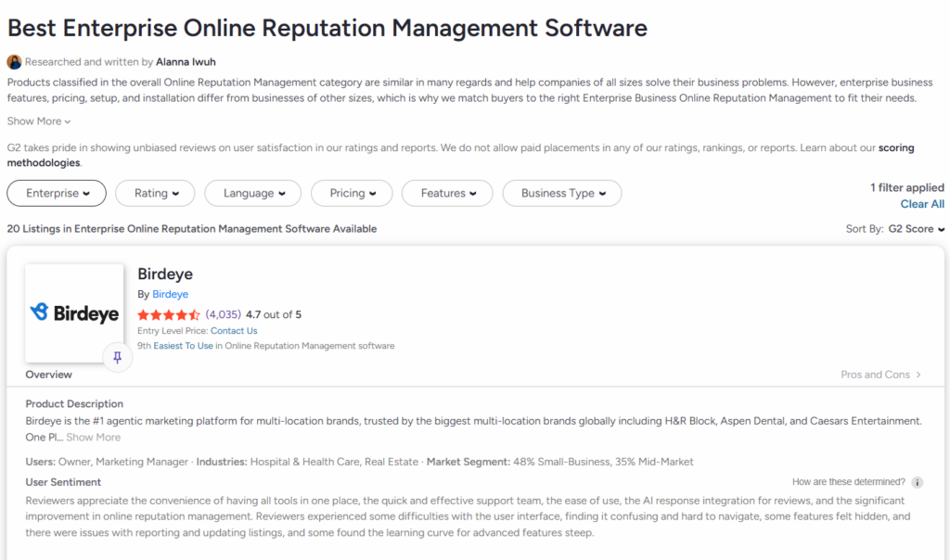950x560 pixels.
Task: Click the 'Product Description' heading
Action: 74,404
